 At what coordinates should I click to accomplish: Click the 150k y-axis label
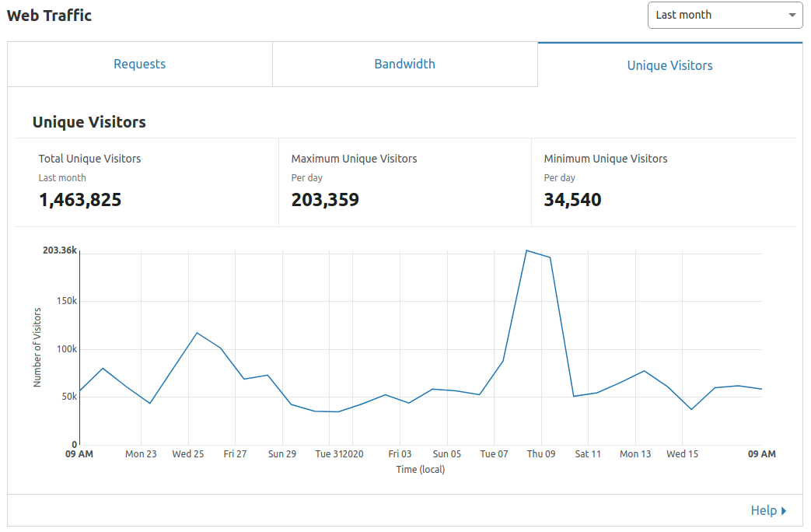[67, 301]
